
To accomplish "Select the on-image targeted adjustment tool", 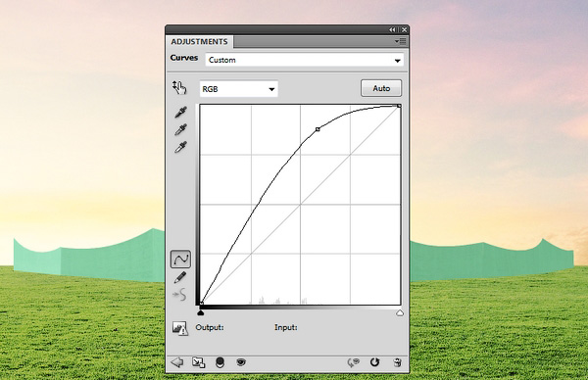I will [x=179, y=88].
